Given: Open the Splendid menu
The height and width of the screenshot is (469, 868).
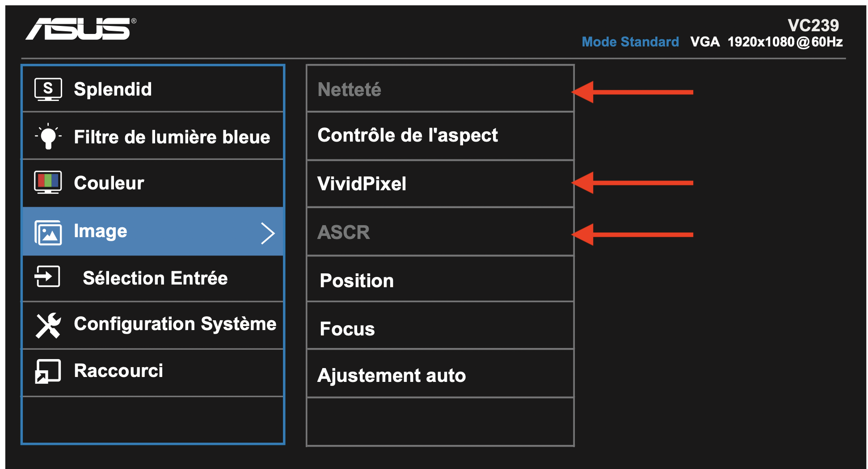Looking at the screenshot, I should coord(113,89).
